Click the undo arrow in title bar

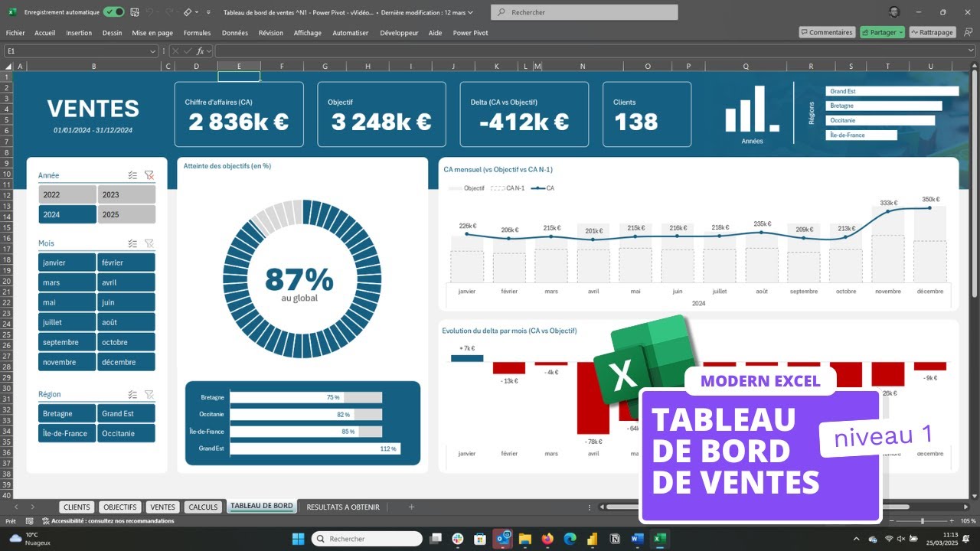(x=150, y=12)
